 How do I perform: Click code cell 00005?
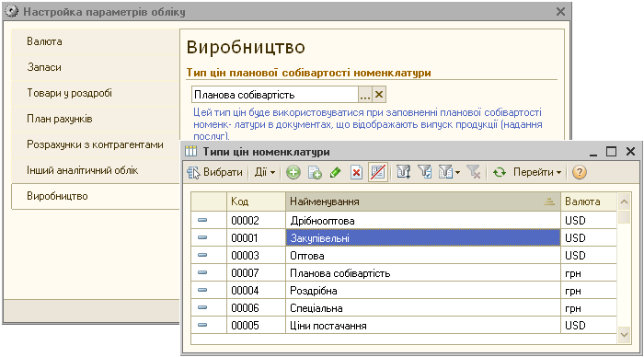256,326
